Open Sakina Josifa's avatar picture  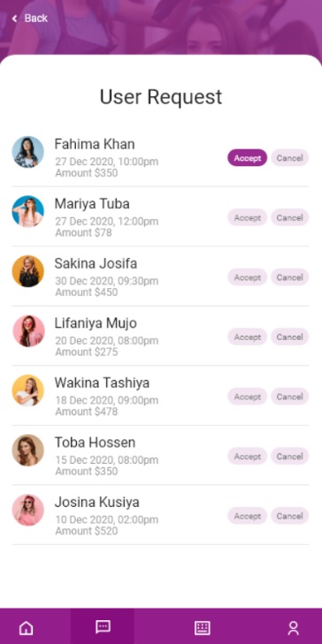pos(28,271)
